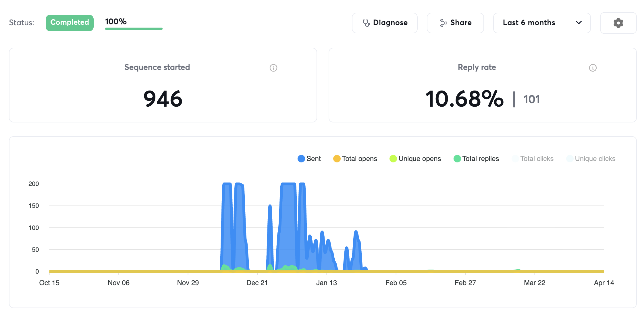Screen dimensions: 644x315
Task: Open the Last 6 months dropdown
Action: 542,23
